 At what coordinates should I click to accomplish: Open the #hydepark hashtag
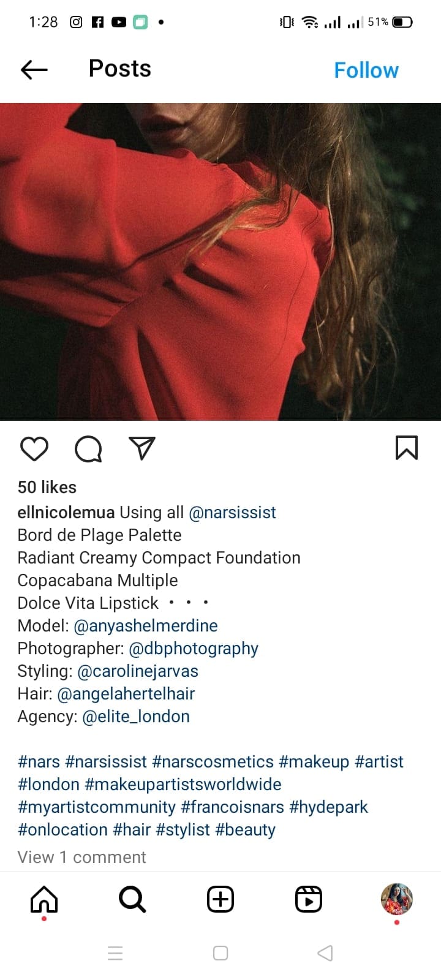click(328, 807)
